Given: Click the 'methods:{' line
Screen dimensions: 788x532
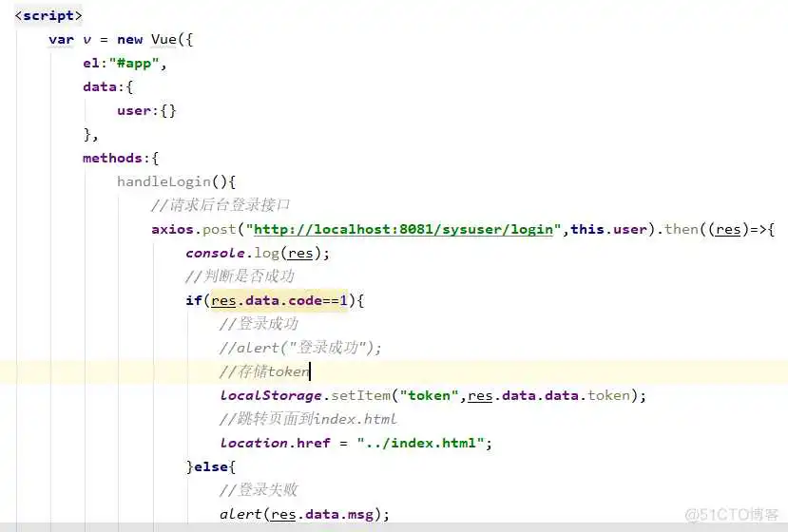Looking at the screenshot, I should [121, 159].
